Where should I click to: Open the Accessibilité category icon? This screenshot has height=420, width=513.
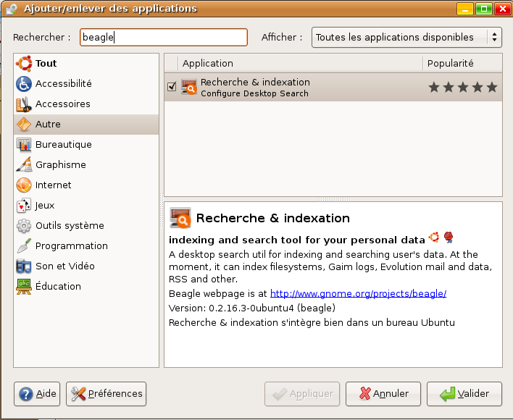click(24, 84)
